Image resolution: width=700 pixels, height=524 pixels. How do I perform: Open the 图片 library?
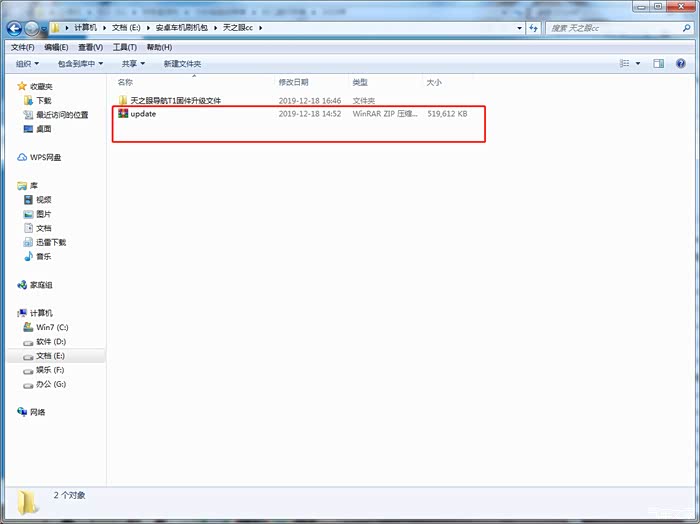44,214
